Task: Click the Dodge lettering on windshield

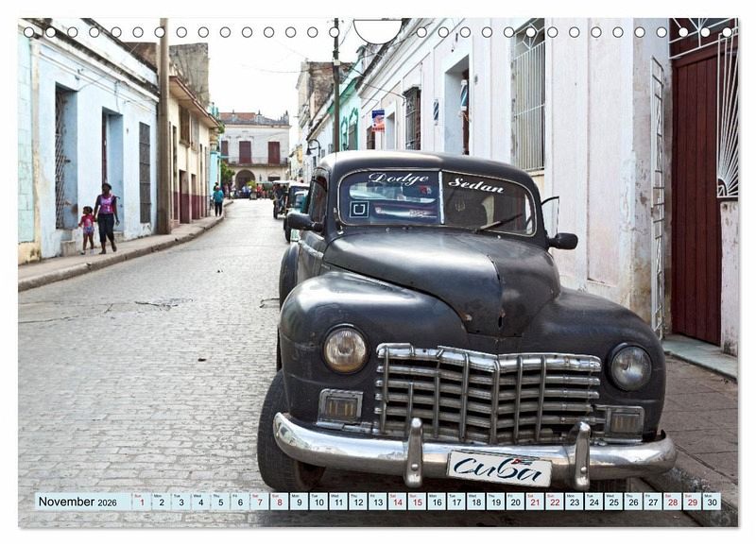Action: [x=398, y=179]
